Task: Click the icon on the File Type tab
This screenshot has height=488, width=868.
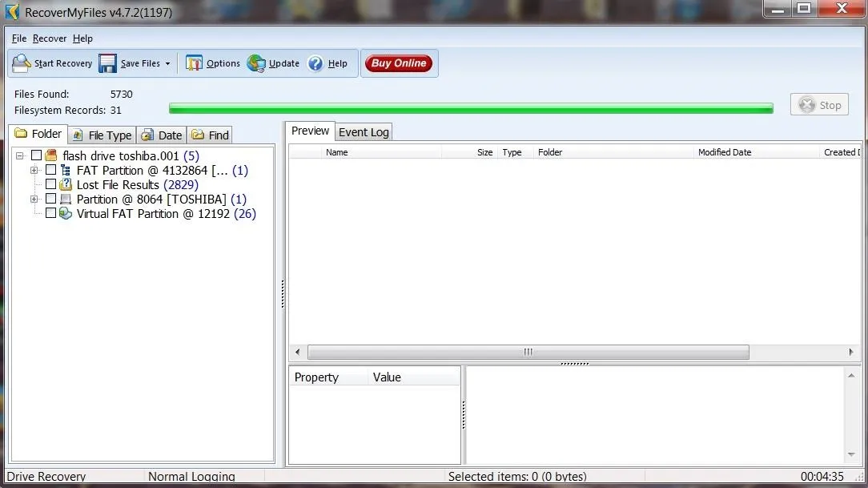Action: click(78, 135)
